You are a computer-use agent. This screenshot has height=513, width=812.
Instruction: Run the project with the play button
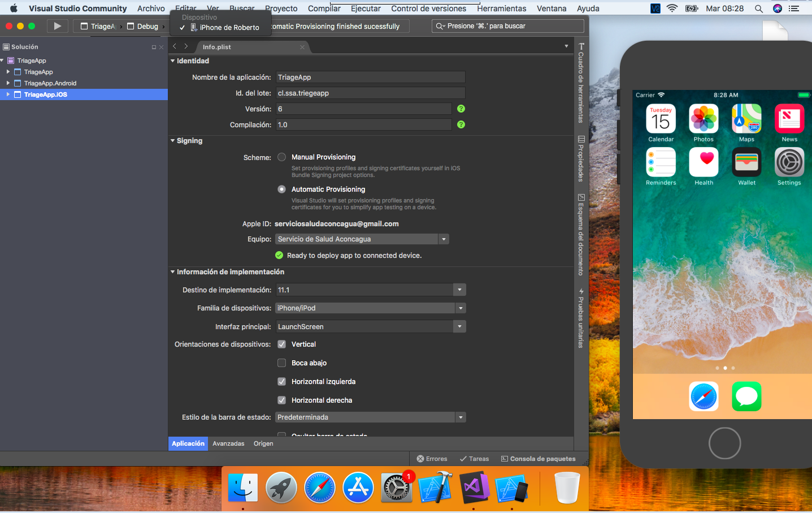click(x=57, y=26)
